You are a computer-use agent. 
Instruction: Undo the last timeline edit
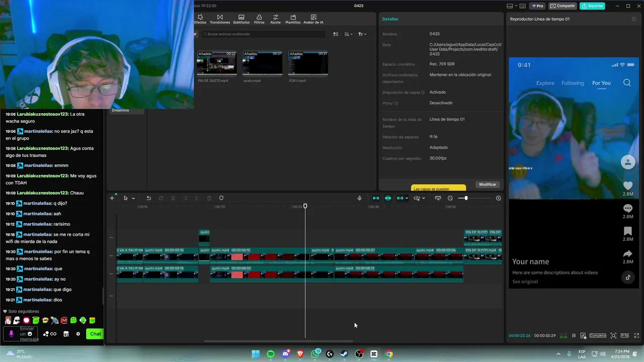click(148, 198)
